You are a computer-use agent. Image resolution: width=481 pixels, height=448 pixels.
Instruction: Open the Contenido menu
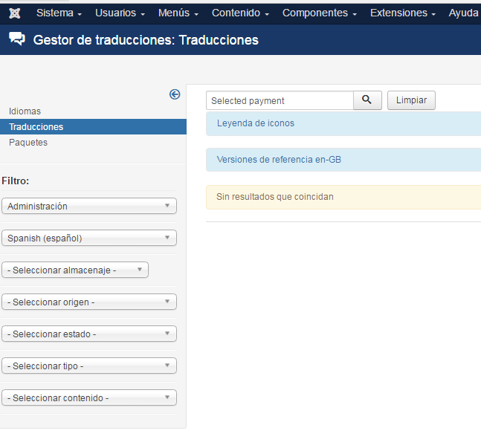240,13
